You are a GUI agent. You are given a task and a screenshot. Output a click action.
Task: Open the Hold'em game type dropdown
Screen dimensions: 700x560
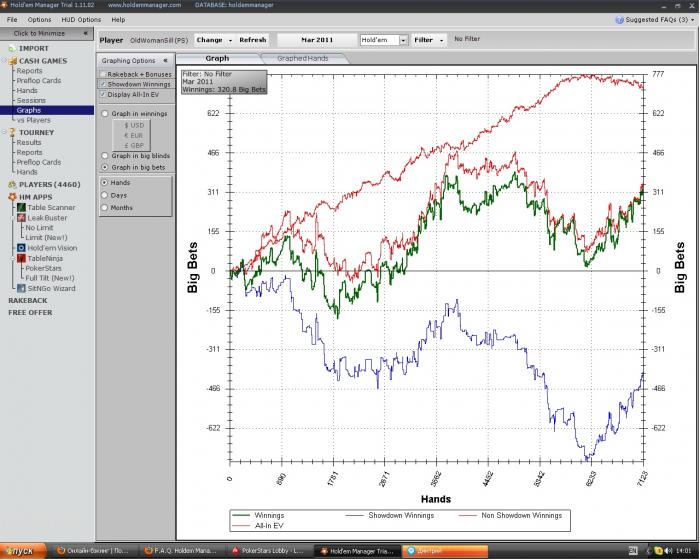click(x=384, y=40)
